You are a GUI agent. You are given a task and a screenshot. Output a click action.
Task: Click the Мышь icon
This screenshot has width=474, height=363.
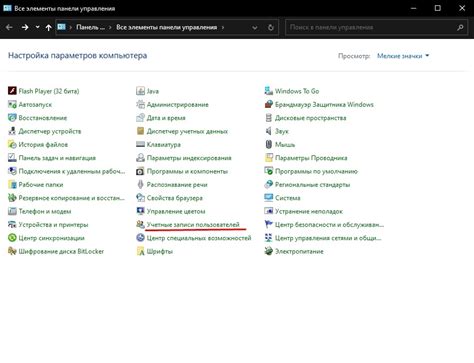tap(269, 144)
